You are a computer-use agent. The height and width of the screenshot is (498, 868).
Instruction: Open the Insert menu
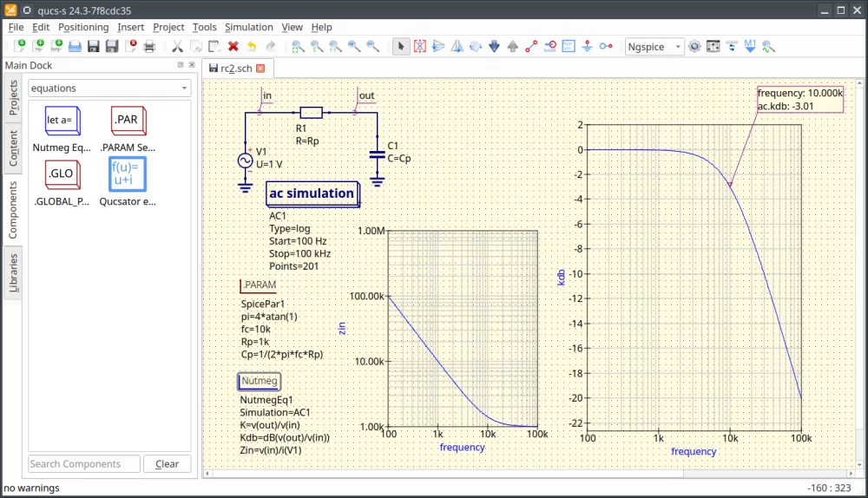point(131,27)
